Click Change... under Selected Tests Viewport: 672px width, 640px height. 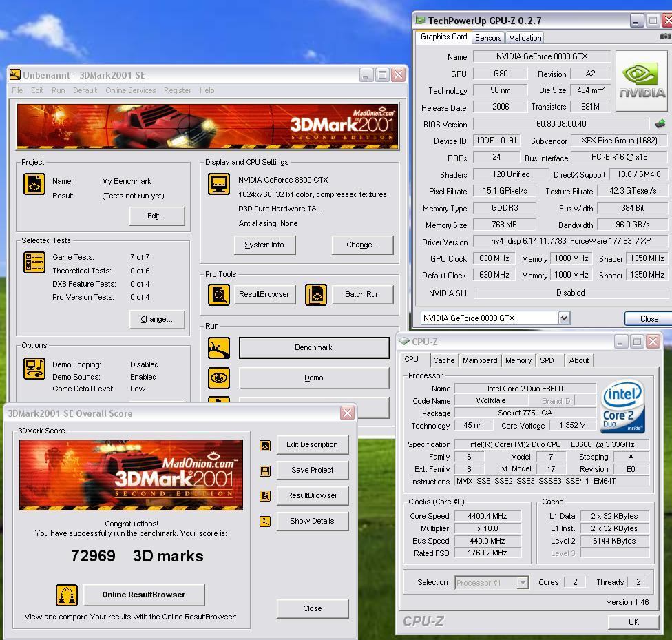click(x=156, y=319)
